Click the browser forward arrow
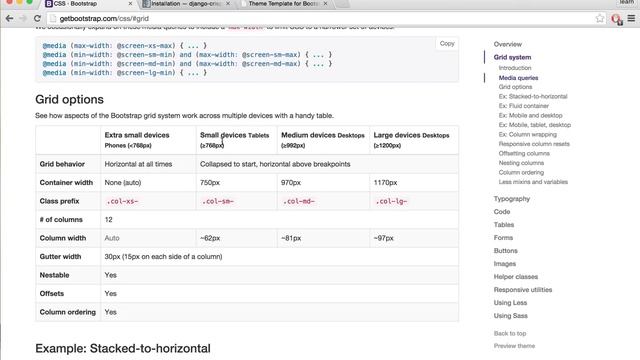The width and height of the screenshot is (640, 360). click(23, 18)
